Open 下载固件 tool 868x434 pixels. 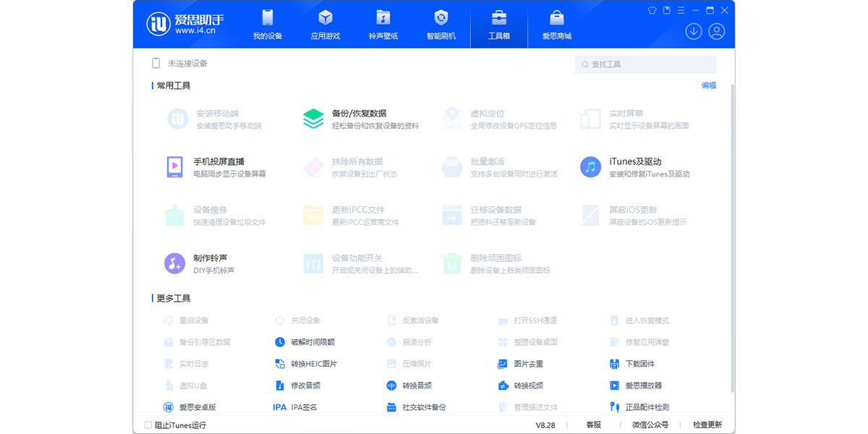pyautogui.click(x=632, y=364)
